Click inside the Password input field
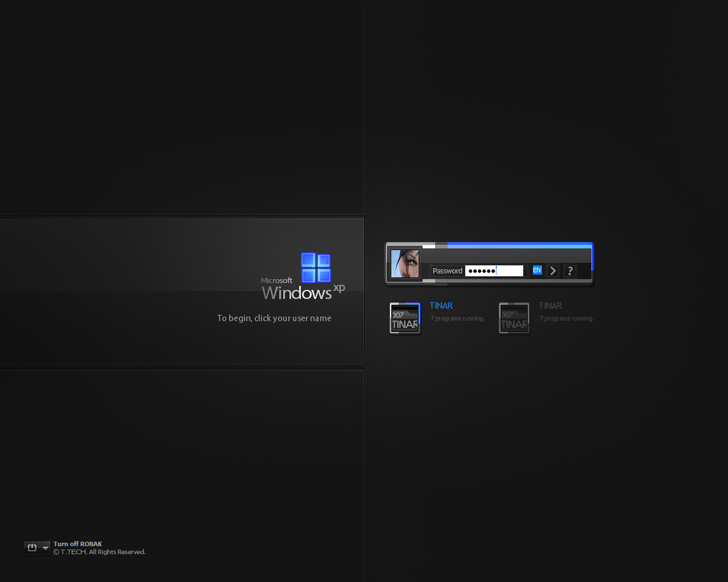The height and width of the screenshot is (582, 728). point(494,271)
